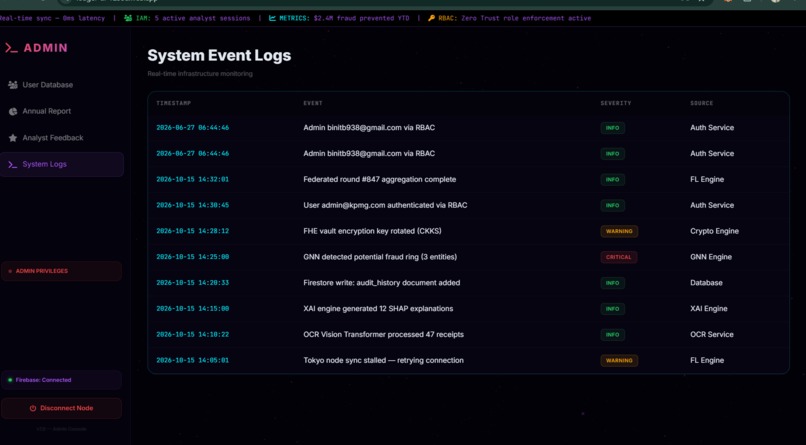Viewport: 806px width, 445px height.
Task: Click the CRITICAL severity badge
Action: click(619, 257)
